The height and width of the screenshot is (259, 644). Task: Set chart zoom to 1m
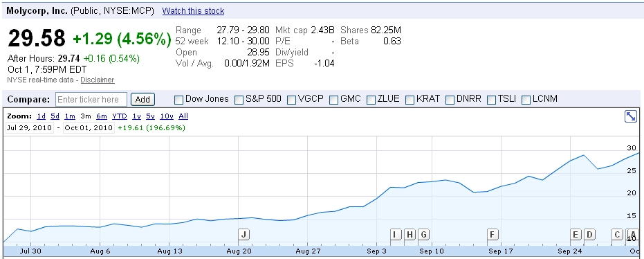[70, 116]
